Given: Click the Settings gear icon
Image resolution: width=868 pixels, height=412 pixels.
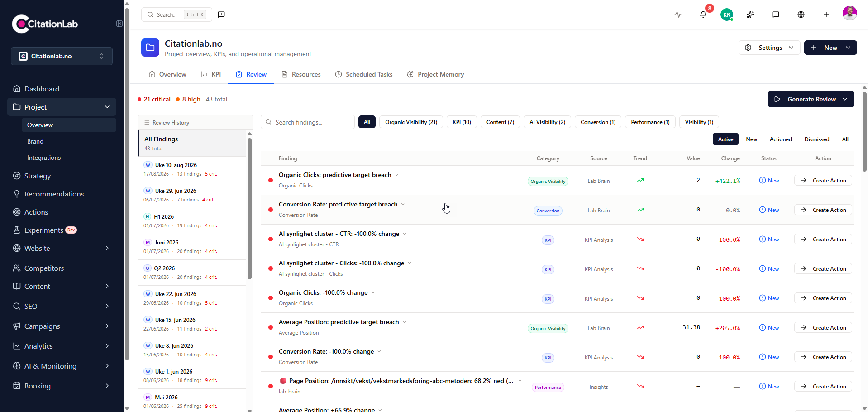Looking at the screenshot, I should [x=748, y=48].
